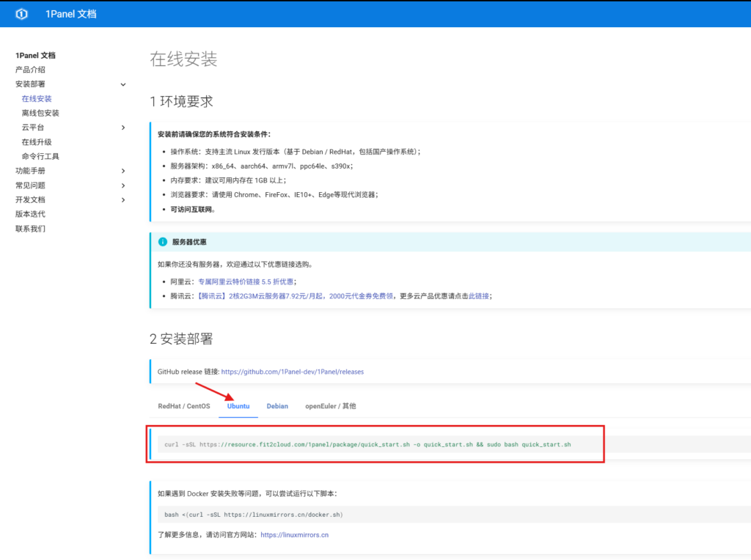Click the curl quick_start.sh install command block
Image resolution: width=751 pixels, height=560 pixels.
point(367,444)
